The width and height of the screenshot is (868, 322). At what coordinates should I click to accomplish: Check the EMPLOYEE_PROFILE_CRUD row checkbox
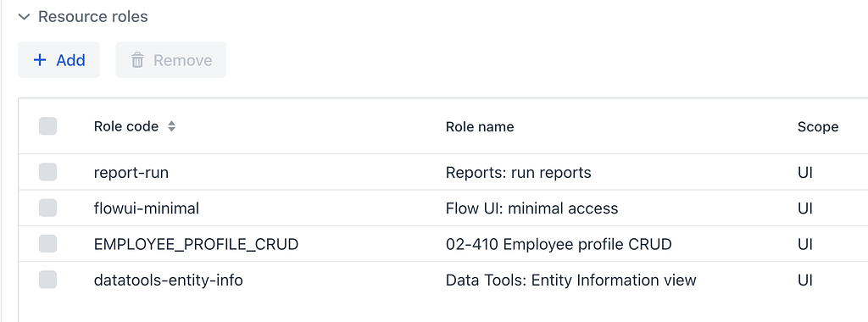pos(47,244)
